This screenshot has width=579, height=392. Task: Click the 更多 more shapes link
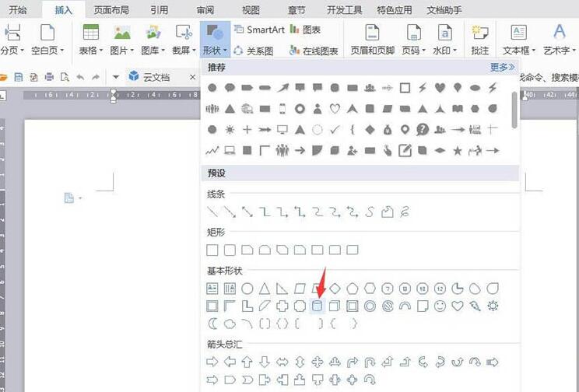pyautogui.click(x=502, y=68)
